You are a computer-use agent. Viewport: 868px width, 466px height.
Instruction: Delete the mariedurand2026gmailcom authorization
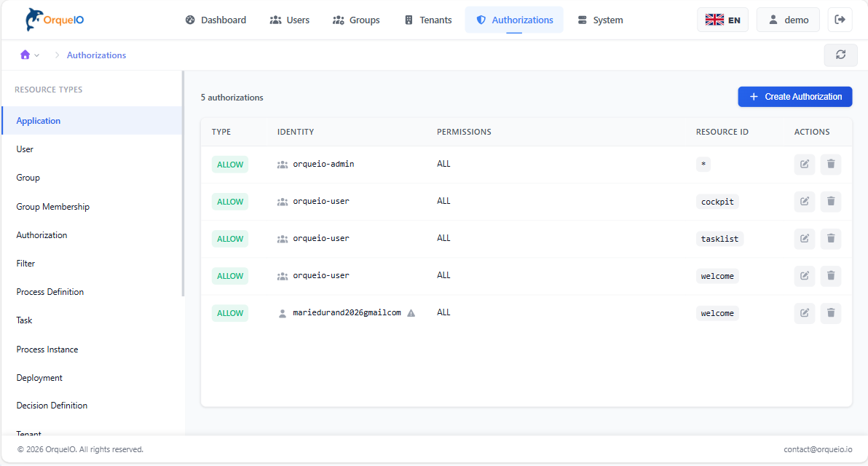[831, 313]
